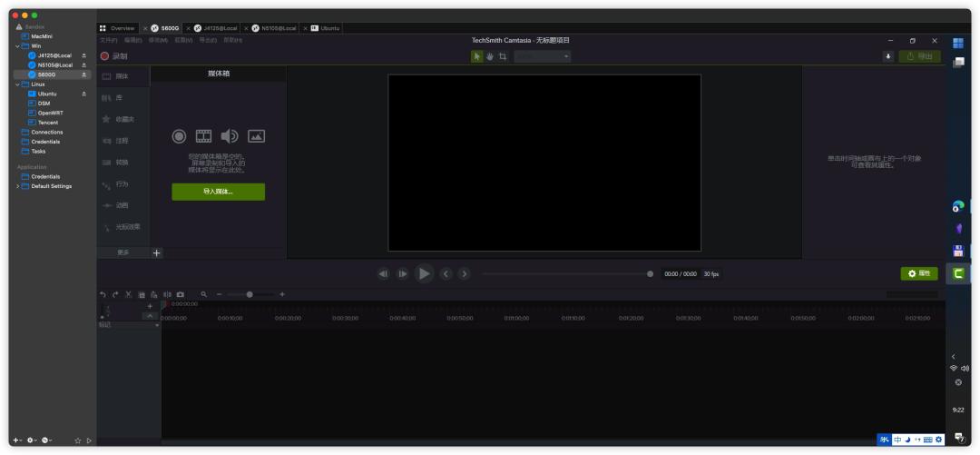Select the Crop tool in canvas toolbar

503,56
